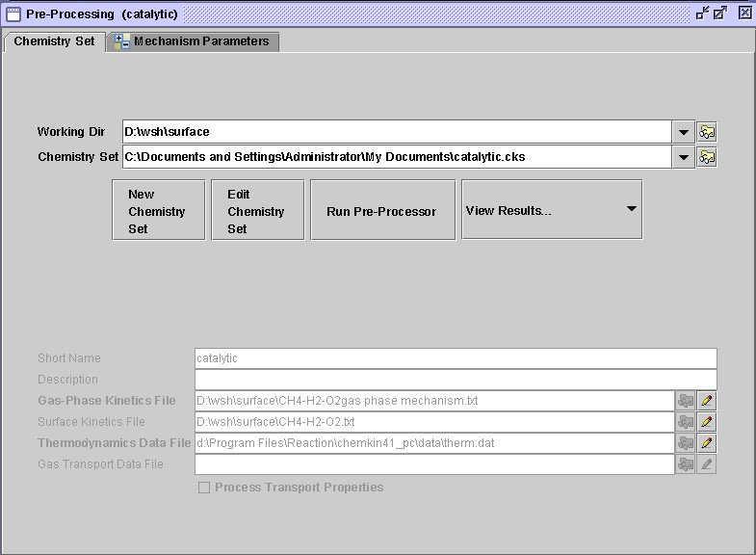Edit the Surface Kinetics File with pencil
Screen dimensions: 756x555
tap(707, 422)
